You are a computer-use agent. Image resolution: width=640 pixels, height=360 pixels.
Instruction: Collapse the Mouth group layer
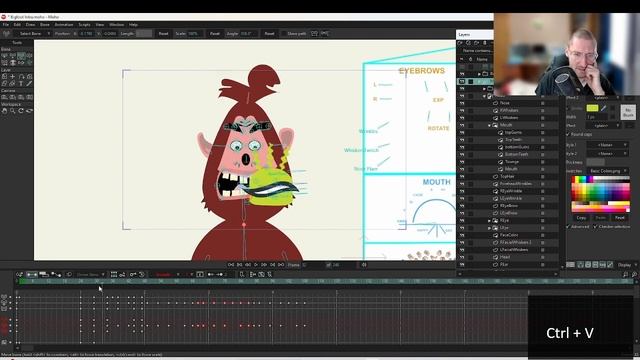pos(489,125)
